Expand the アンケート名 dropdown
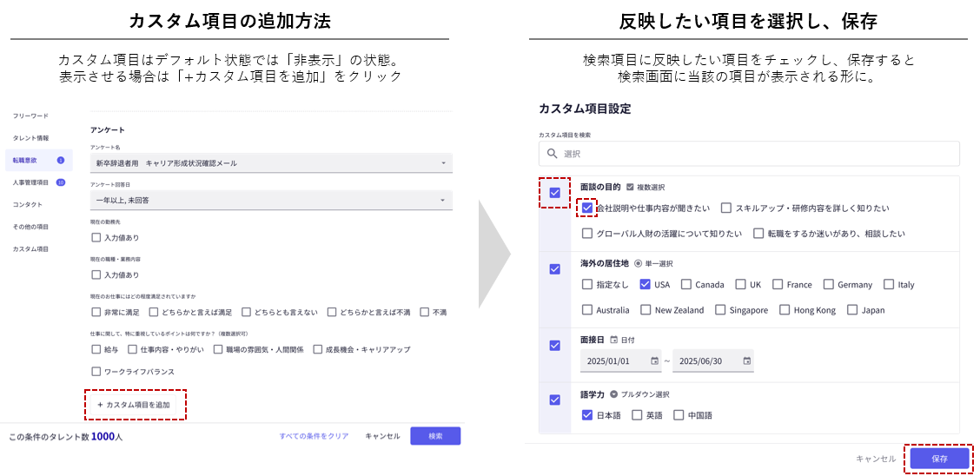 coord(443,163)
